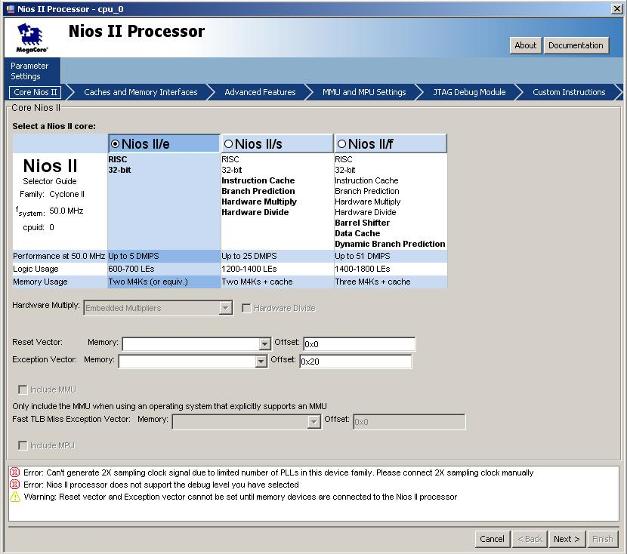Image resolution: width=627 pixels, height=554 pixels.
Task: Click the title bar application icon
Action: point(10,8)
